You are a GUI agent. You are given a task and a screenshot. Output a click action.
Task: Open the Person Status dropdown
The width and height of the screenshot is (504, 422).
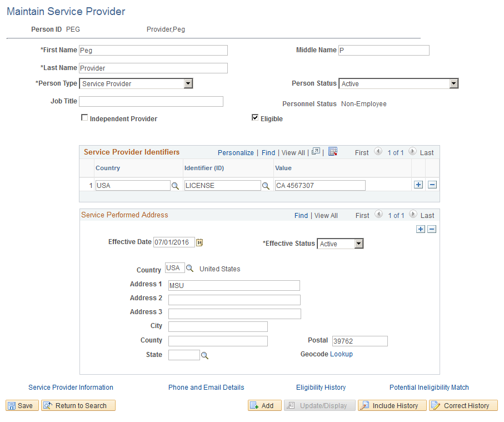click(x=455, y=83)
